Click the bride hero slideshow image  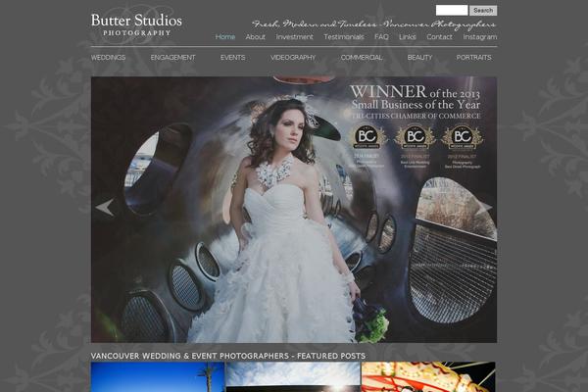coord(294,210)
